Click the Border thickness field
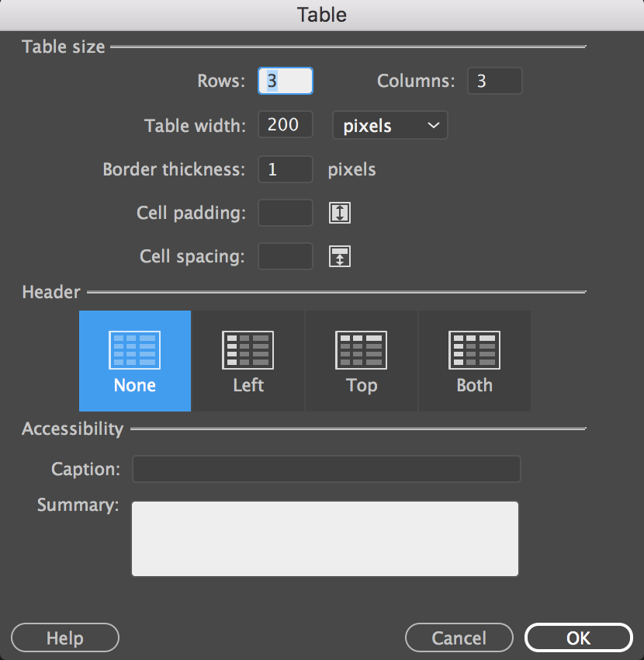644x660 pixels. 285,169
